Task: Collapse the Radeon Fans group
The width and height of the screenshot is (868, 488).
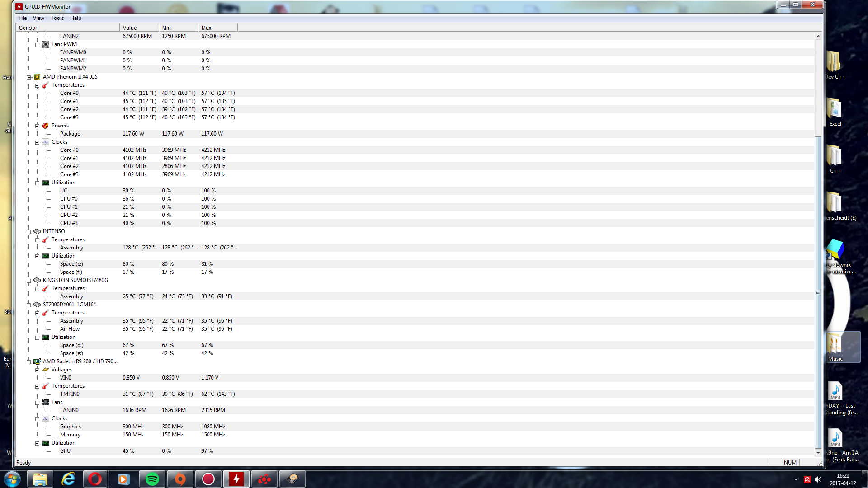Action: (x=37, y=403)
